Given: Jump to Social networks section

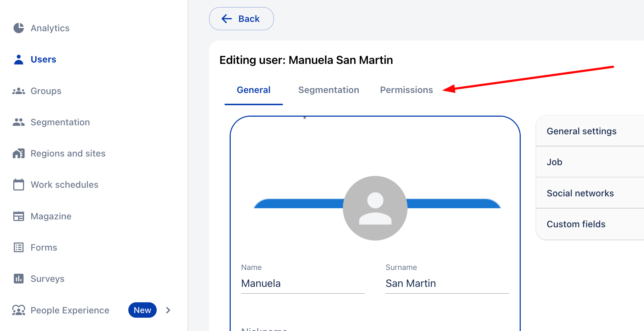Looking at the screenshot, I should pos(580,193).
